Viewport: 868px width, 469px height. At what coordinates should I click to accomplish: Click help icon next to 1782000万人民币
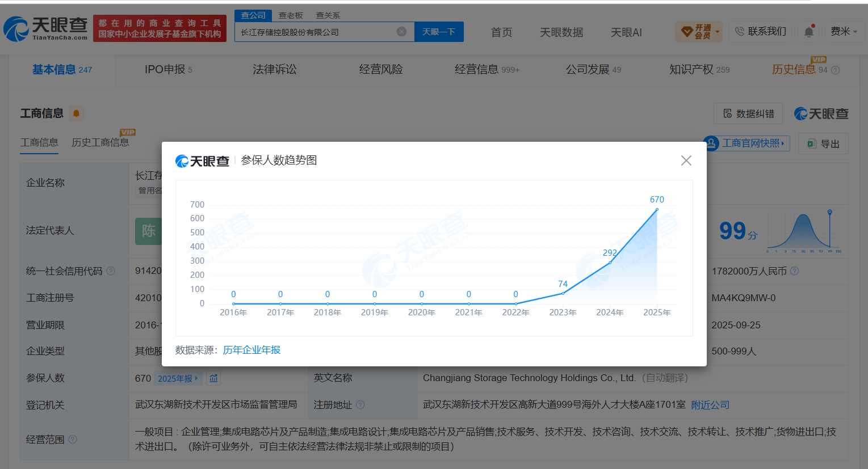[x=795, y=271]
